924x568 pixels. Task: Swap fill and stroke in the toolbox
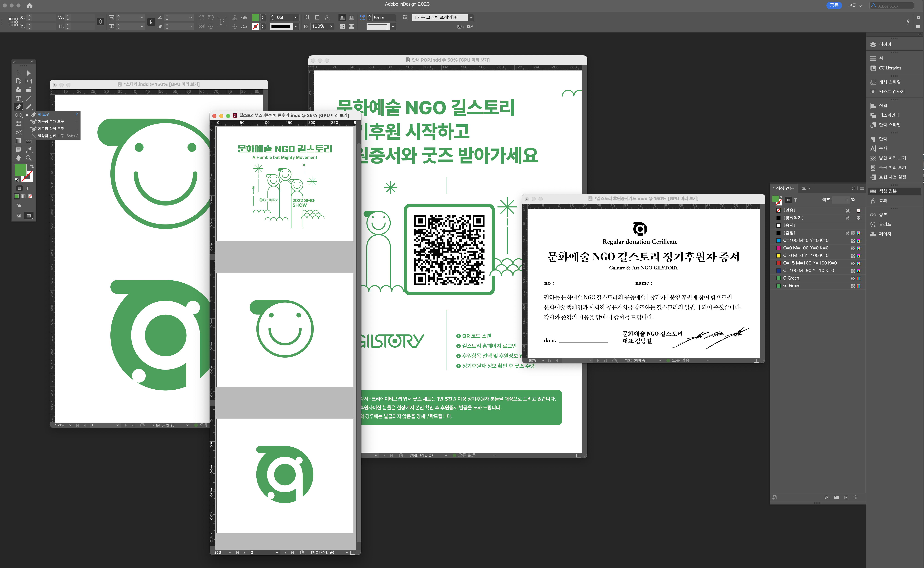(x=32, y=166)
